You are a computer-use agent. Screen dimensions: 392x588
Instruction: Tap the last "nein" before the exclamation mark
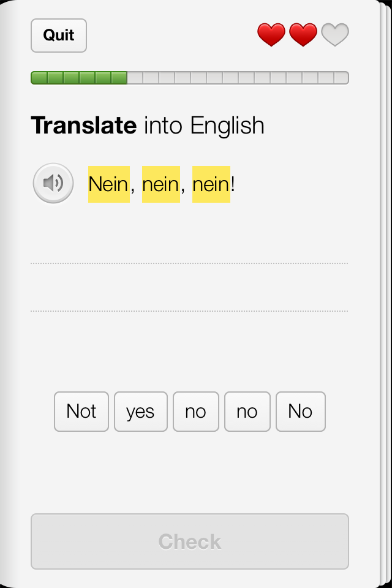(211, 184)
